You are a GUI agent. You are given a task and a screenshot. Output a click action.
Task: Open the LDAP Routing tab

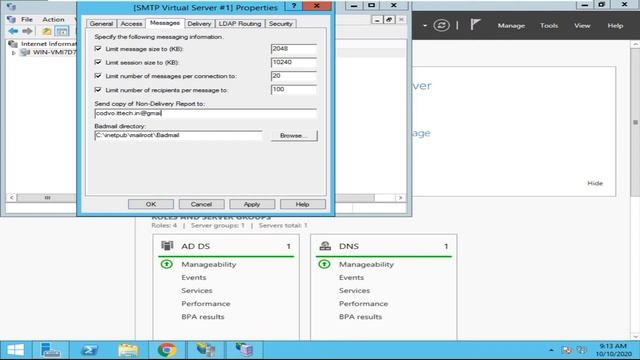(240, 24)
